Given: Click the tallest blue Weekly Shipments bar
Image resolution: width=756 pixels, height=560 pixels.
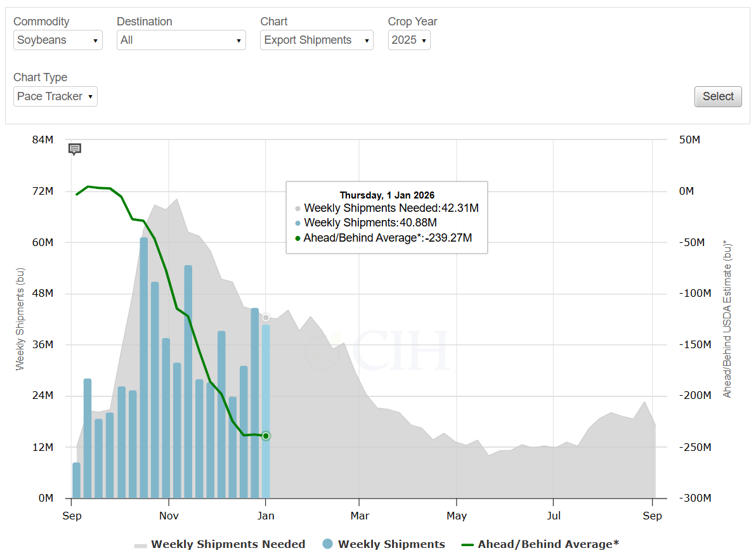Looking at the screenshot, I should coord(144,368).
